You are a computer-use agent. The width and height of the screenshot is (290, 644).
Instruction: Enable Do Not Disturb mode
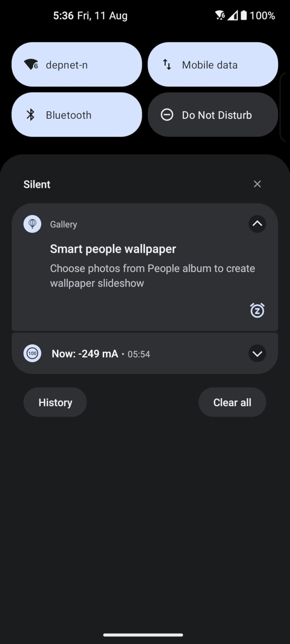(x=213, y=115)
